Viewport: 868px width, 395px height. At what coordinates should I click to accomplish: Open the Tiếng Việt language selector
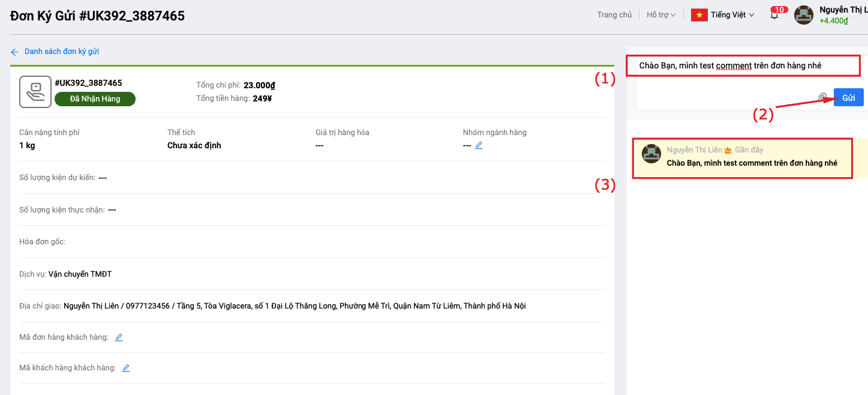(732, 15)
